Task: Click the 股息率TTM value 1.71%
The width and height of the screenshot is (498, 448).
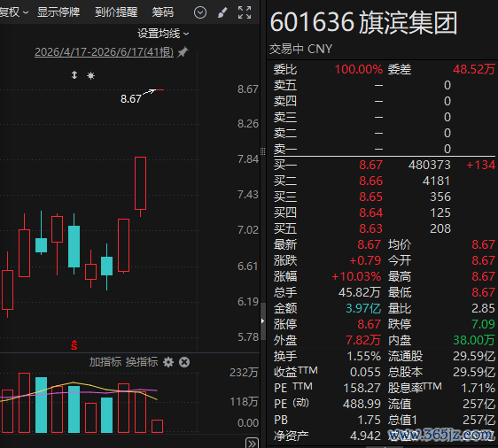Action: coord(478,388)
